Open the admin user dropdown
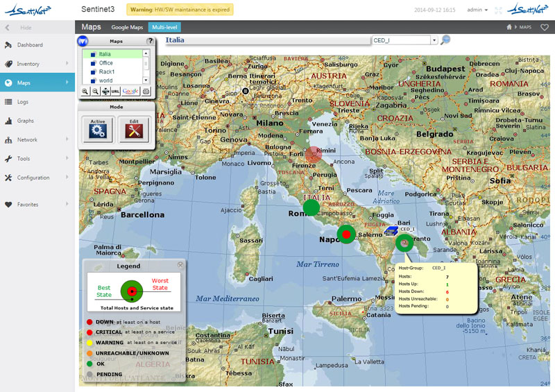This screenshot has width=555, height=392. pos(477,10)
